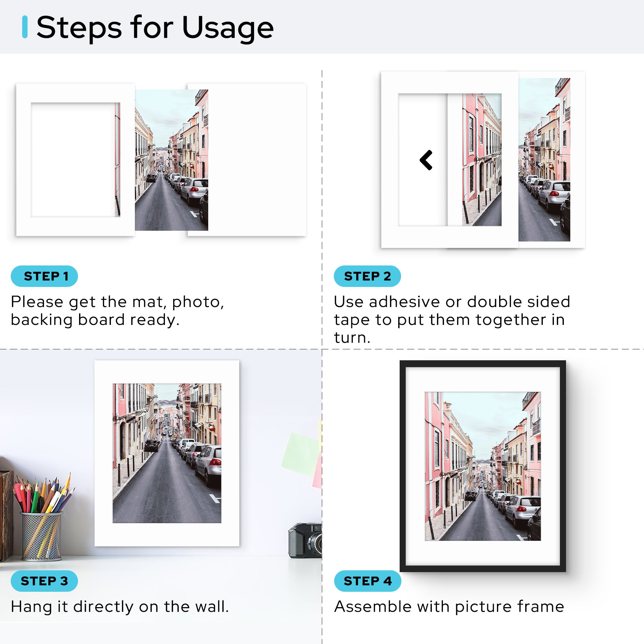Click the STEP 1 blue badge
The width and height of the screenshot is (644, 644).
[44, 276]
